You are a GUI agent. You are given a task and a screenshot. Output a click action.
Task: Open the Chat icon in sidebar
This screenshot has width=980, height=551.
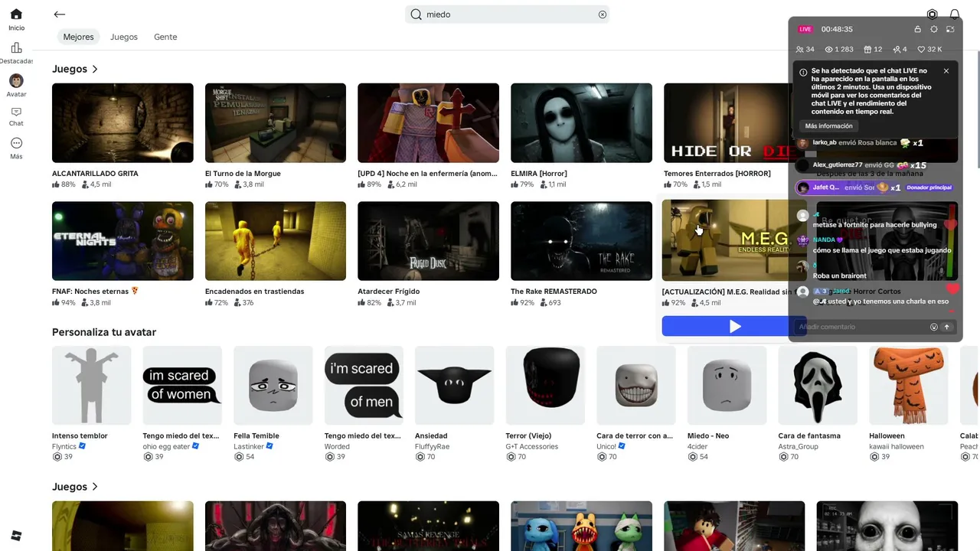16,112
